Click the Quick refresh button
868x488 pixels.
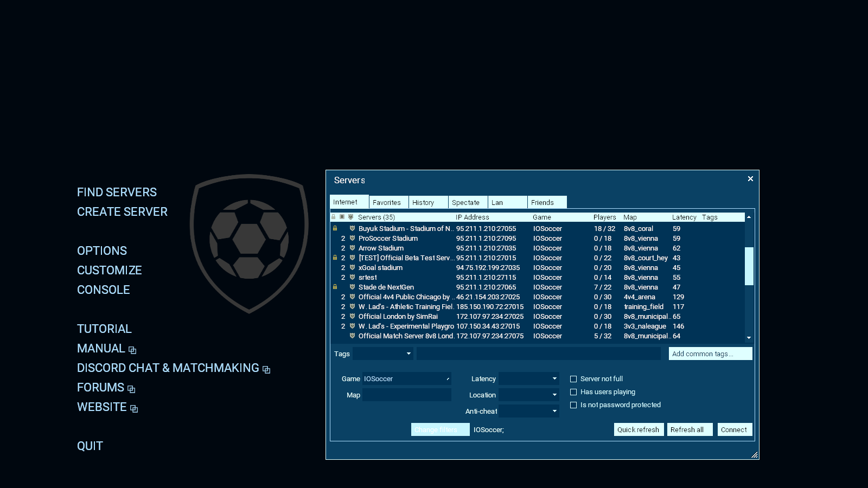[x=639, y=429]
